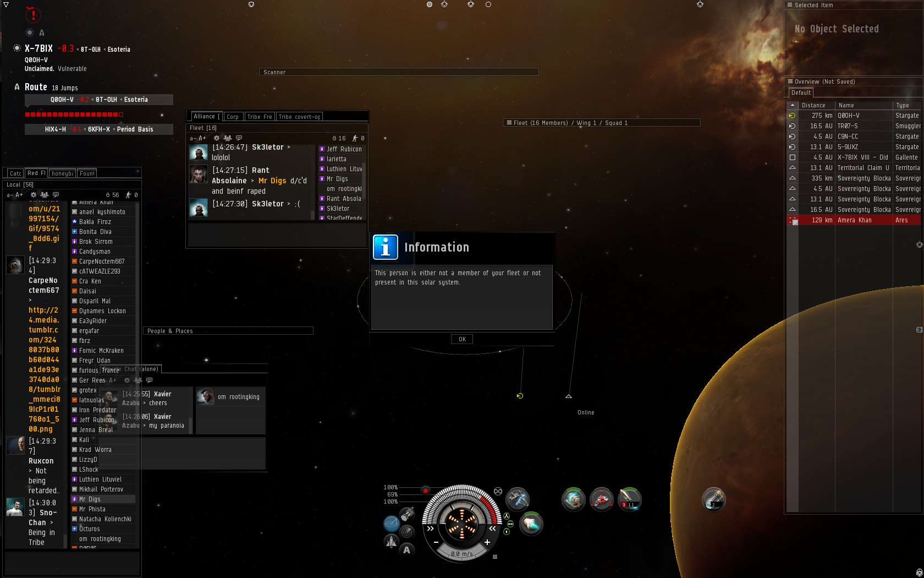The width and height of the screenshot is (924, 578).
Task: Activate the mid-slot module with teal swirl icon
Action: pos(573,499)
